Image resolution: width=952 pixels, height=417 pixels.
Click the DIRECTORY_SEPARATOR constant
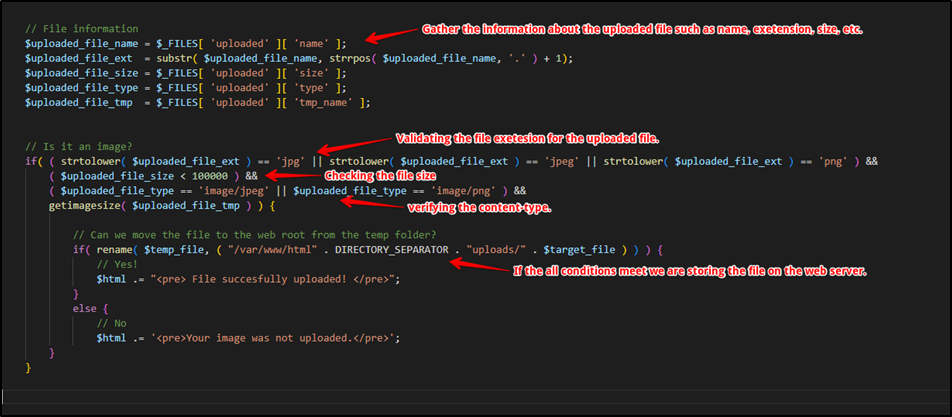(394, 249)
